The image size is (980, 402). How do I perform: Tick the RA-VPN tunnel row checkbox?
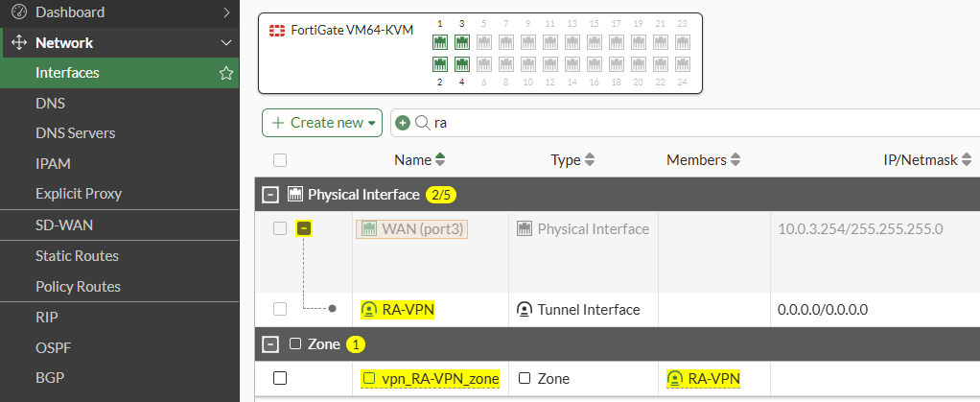(x=280, y=309)
